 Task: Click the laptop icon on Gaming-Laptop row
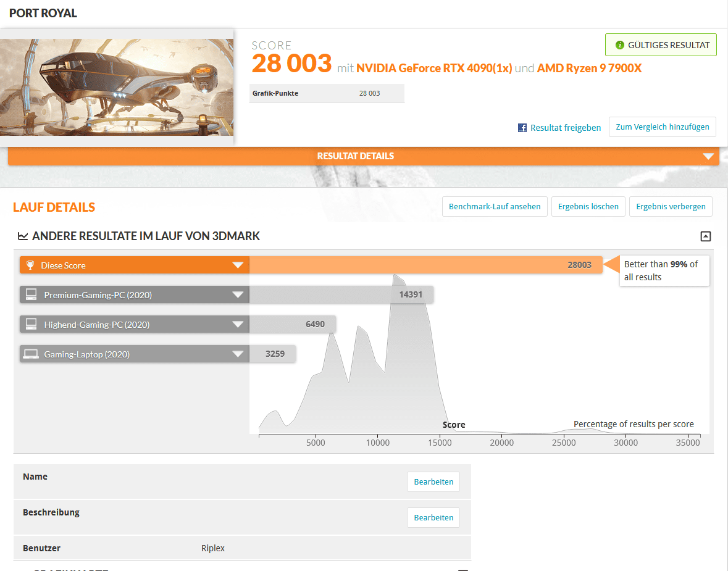coord(31,354)
